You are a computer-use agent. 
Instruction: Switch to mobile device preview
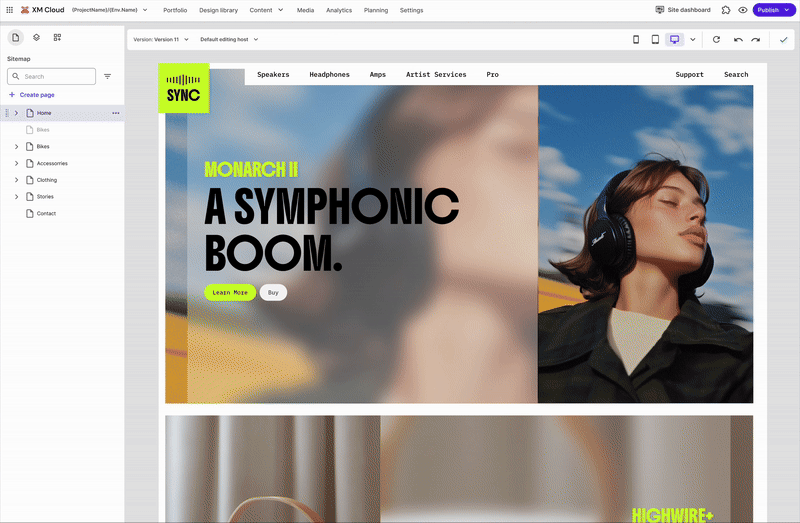pyautogui.click(x=636, y=39)
